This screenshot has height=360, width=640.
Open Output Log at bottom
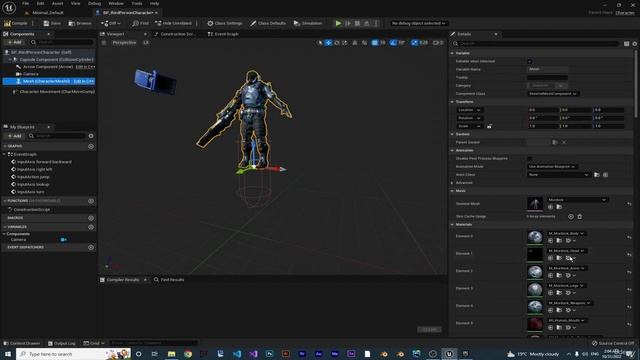pos(62,343)
